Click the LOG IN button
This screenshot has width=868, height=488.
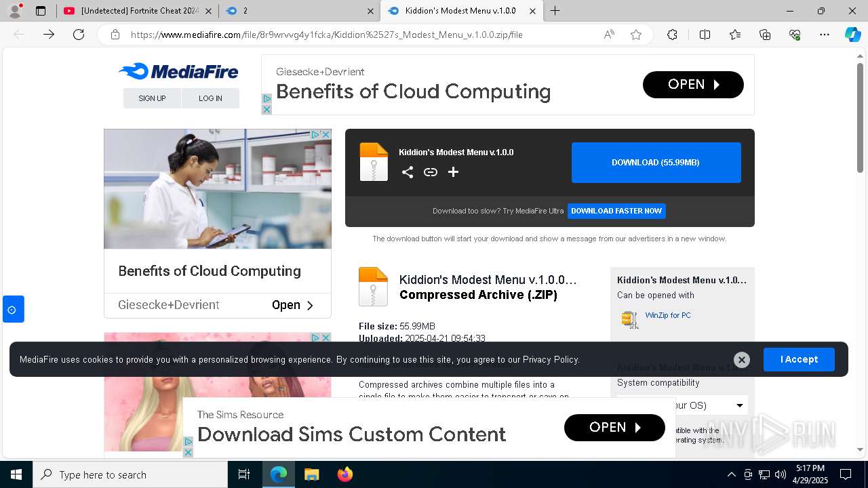pyautogui.click(x=210, y=98)
